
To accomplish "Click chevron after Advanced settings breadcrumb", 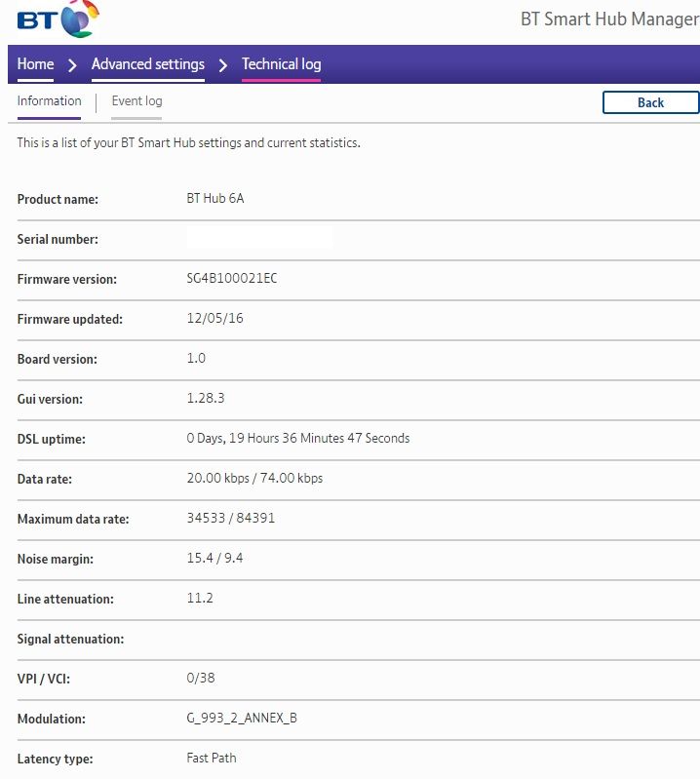I will pyautogui.click(x=223, y=64).
